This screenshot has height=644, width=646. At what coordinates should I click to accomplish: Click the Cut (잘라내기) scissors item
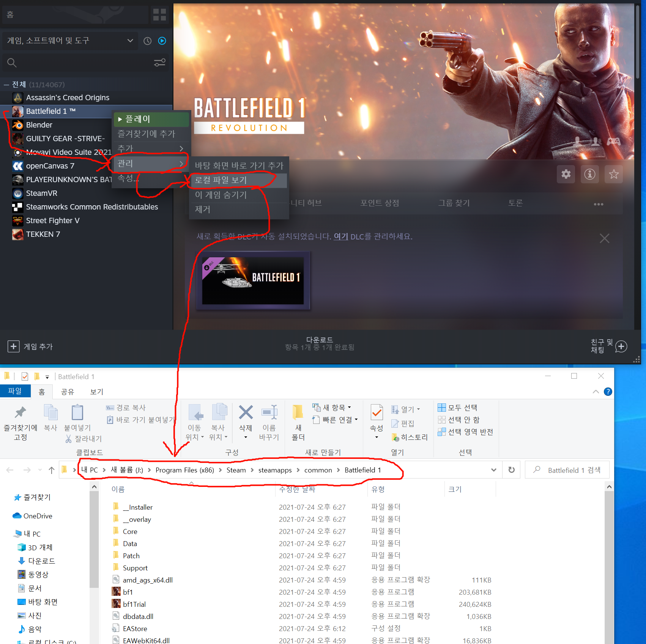tap(84, 439)
